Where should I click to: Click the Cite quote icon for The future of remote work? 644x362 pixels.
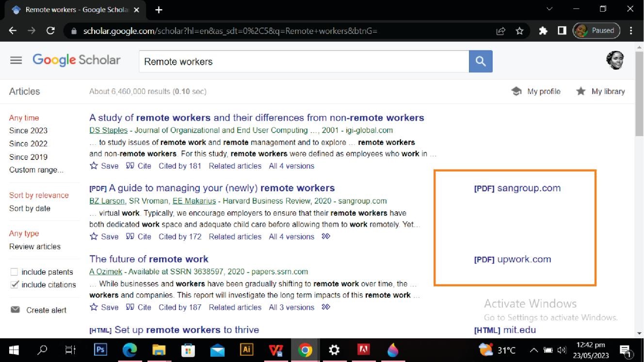click(130, 307)
